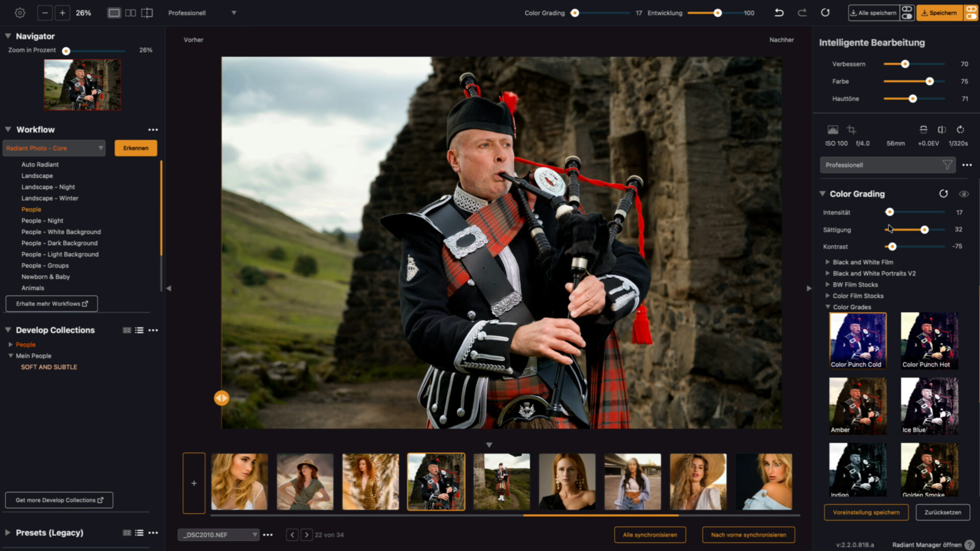Open the Professionell mode dropdown in toolbar

tap(202, 13)
